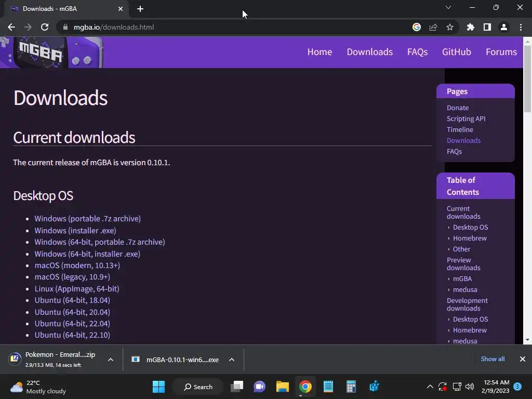Jump to Other in table of contents
The height and width of the screenshot is (399, 532).
(x=462, y=249)
